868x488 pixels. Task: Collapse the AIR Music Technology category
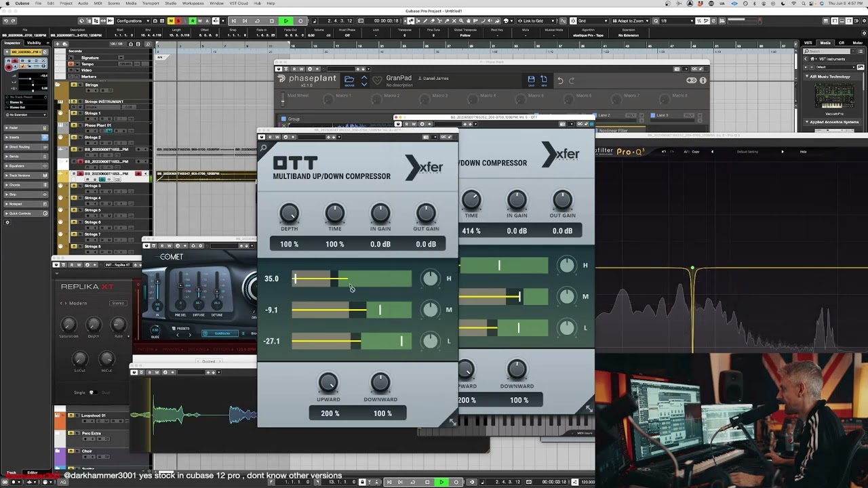806,77
